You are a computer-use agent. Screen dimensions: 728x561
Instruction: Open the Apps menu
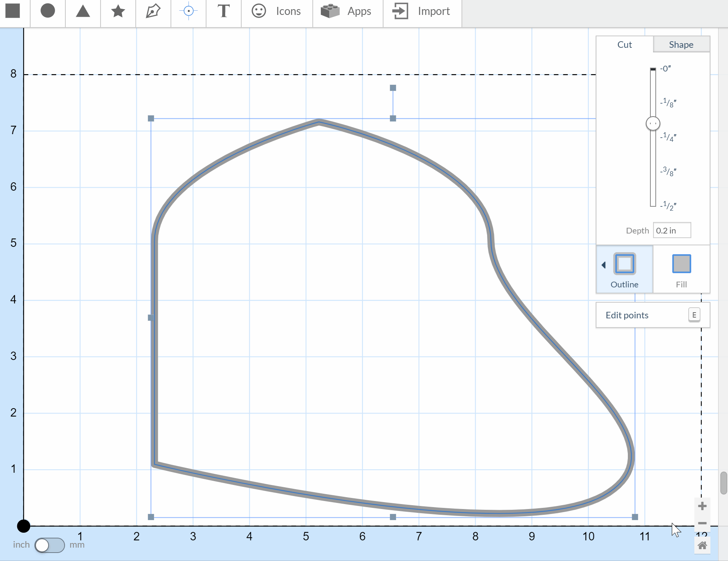pos(346,11)
